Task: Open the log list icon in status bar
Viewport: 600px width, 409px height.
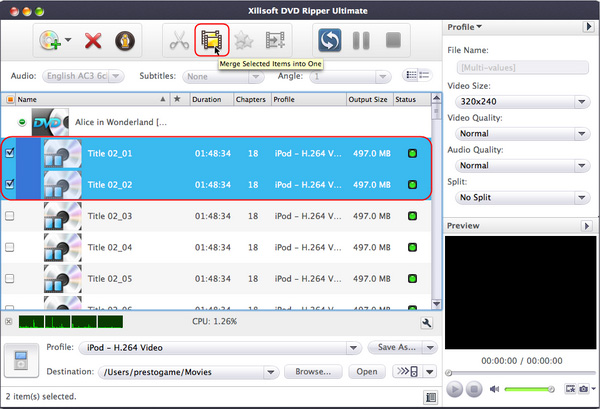Action: [430, 398]
